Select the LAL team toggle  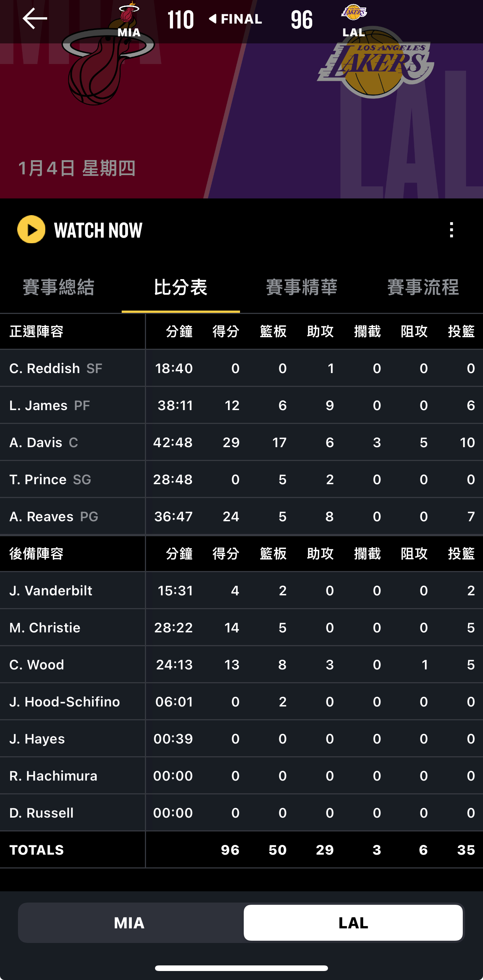click(x=353, y=922)
